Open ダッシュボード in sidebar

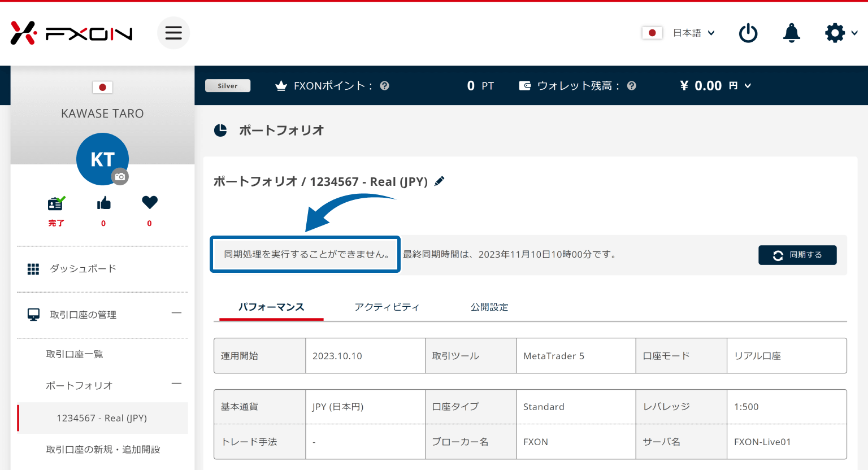click(83, 269)
